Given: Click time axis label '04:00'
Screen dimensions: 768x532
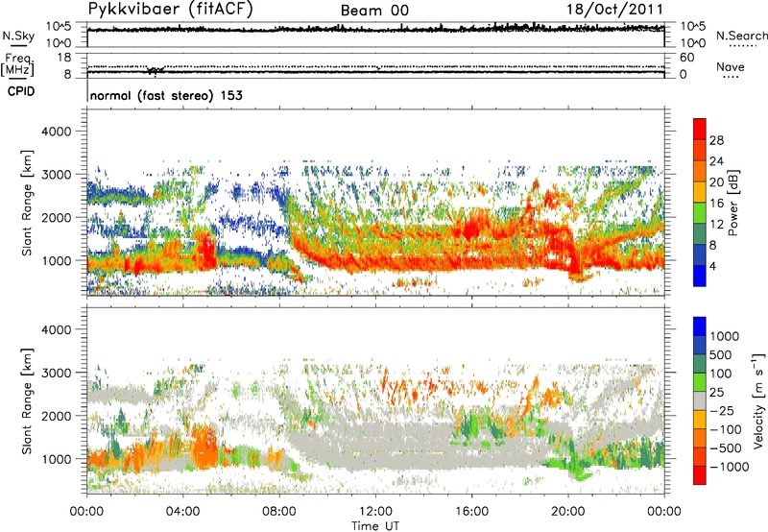Looking at the screenshot, I should click(183, 512).
